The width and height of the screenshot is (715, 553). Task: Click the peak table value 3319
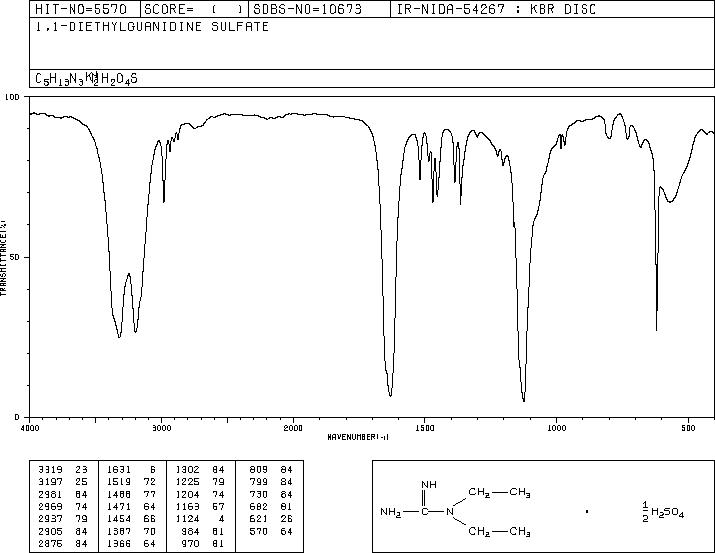(x=50, y=470)
